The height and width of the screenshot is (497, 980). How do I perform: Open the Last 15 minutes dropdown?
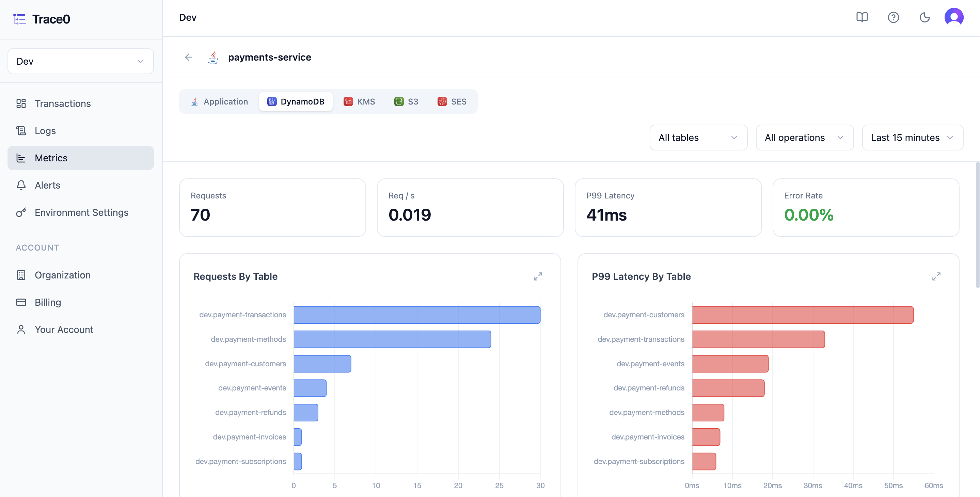pyautogui.click(x=912, y=138)
